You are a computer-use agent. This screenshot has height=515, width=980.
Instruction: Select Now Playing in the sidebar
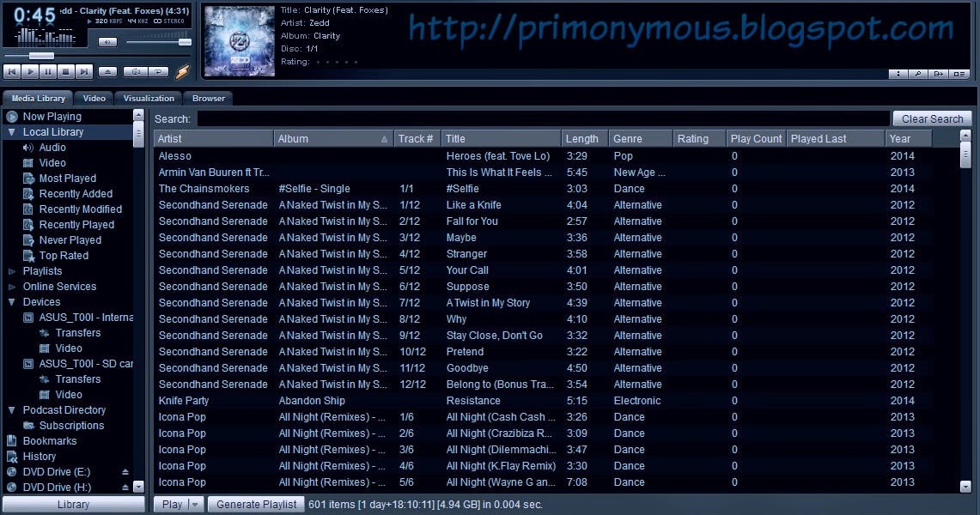[52, 116]
